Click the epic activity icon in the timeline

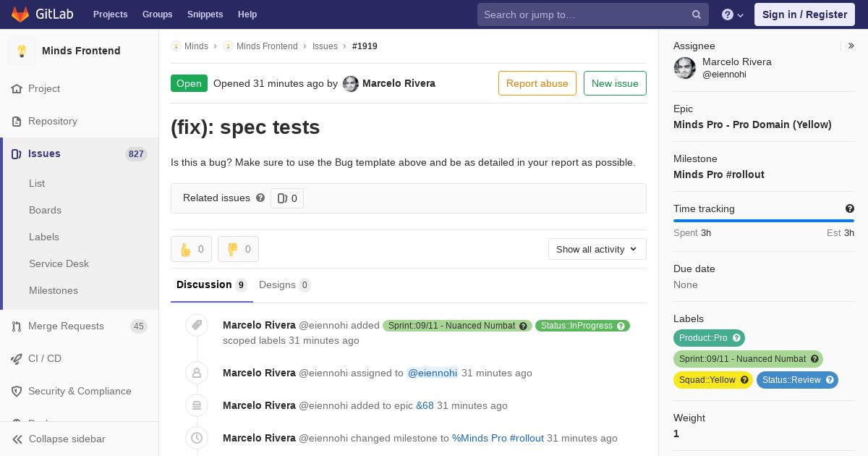point(197,405)
